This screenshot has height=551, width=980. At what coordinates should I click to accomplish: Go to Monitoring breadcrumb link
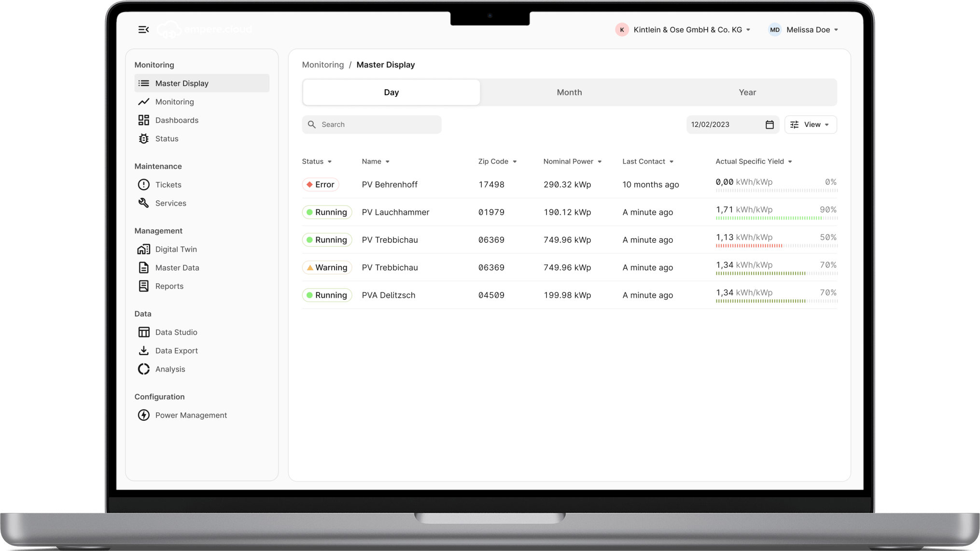[x=322, y=65]
